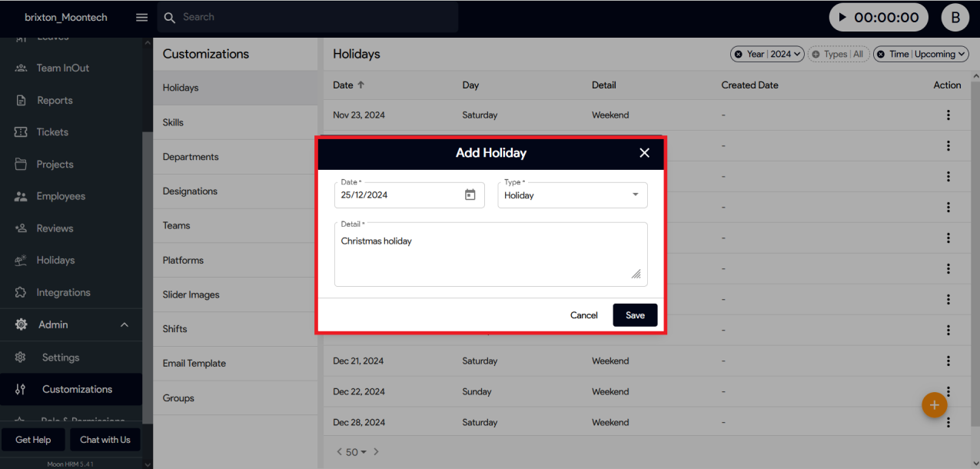Open the calendar date picker icon
The image size is (980, 469).
470,195
